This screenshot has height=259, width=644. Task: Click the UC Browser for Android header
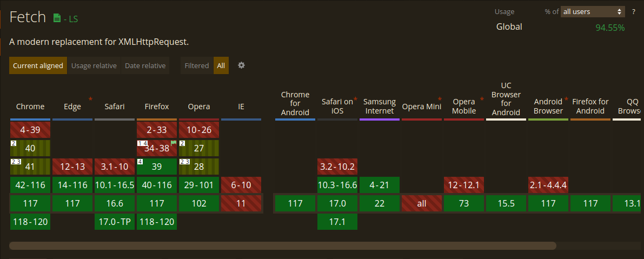point(506,99)
